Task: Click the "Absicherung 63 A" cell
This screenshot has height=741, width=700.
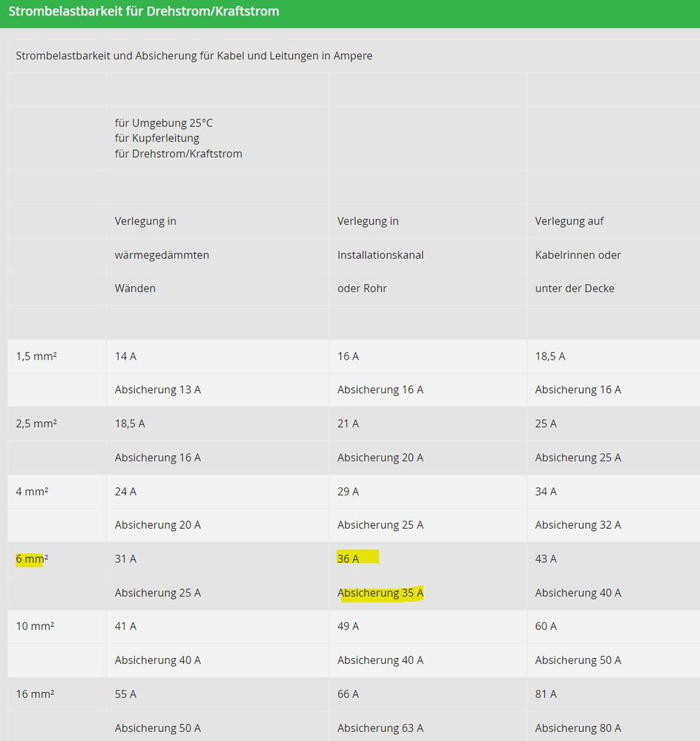Action: tap(380, 728)
